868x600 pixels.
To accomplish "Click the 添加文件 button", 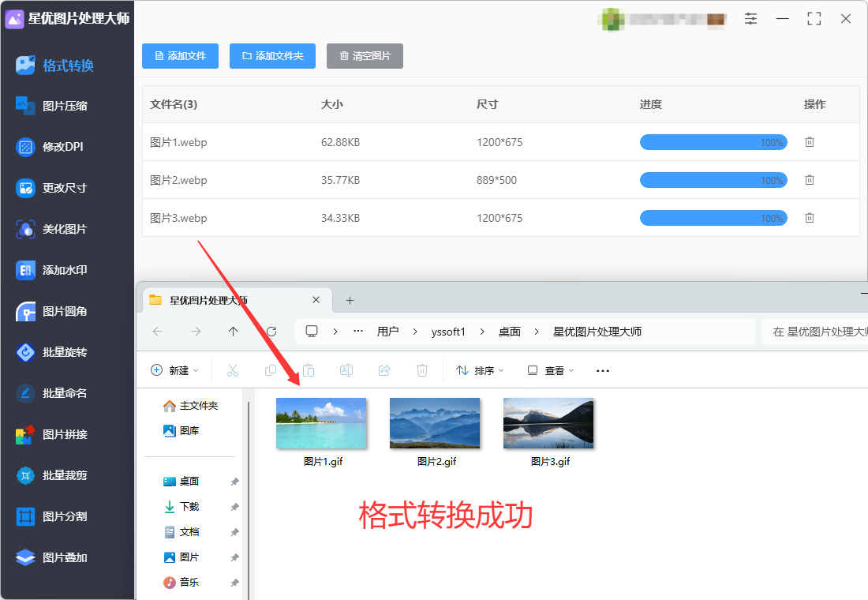I will click(181, 56).
